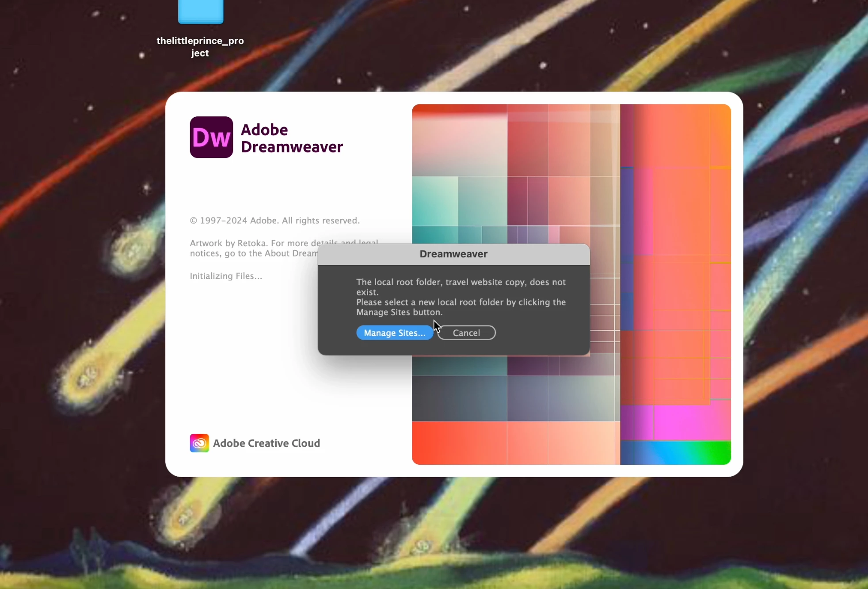Click the mint teal square in splash artwork
The width and height of the screenshot is (868, 589).
coord(435,201)
